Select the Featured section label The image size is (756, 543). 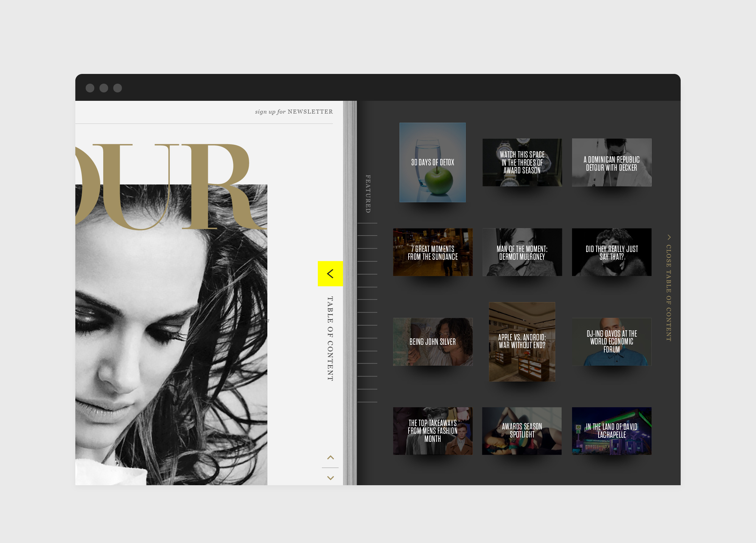pos(368,194)
